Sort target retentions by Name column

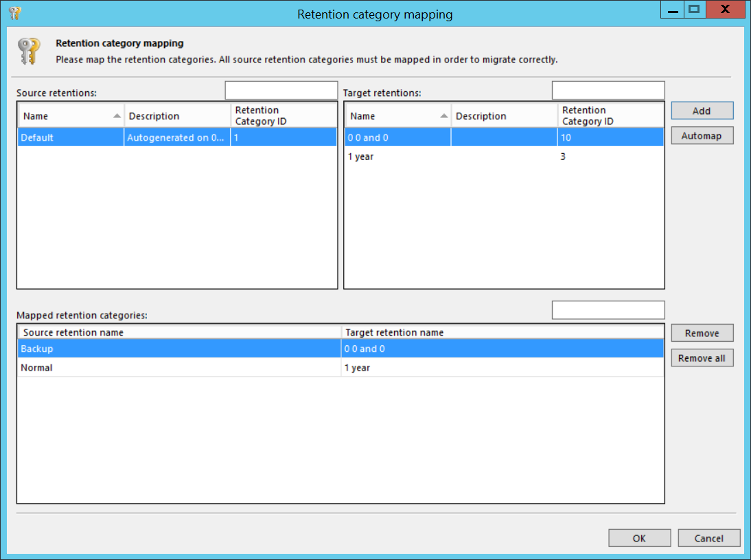point(396,116)
